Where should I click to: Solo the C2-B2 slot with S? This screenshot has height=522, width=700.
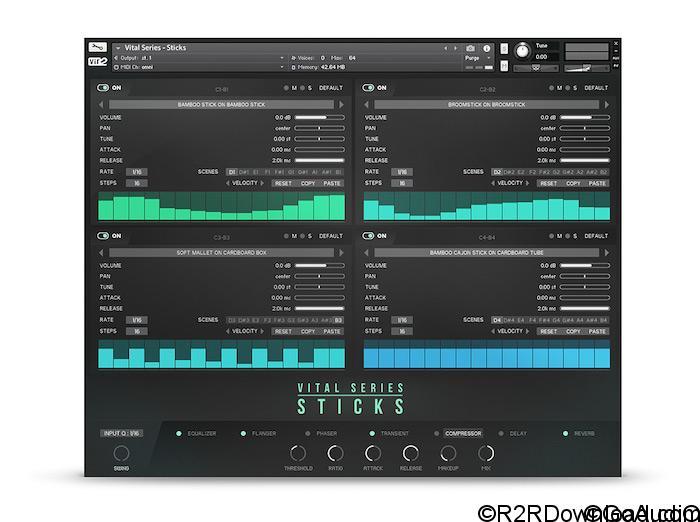pyautogui.click(x=568, y=88)
